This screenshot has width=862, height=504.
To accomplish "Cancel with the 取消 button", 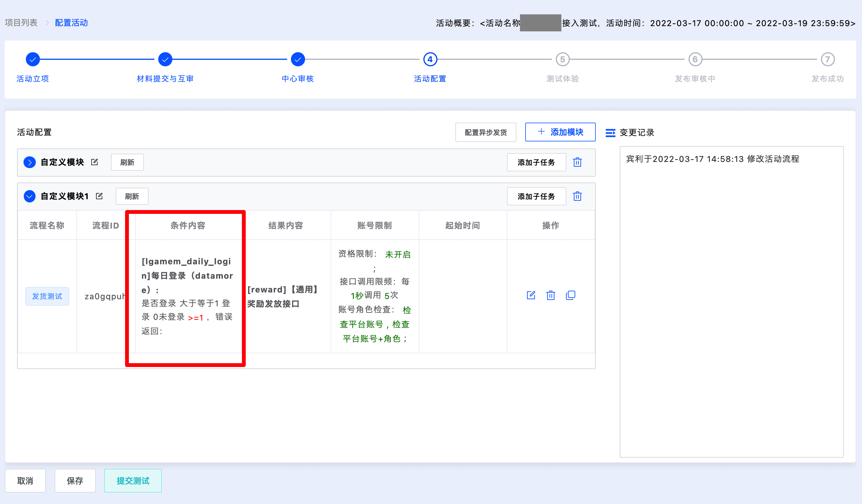I will 25,481.
